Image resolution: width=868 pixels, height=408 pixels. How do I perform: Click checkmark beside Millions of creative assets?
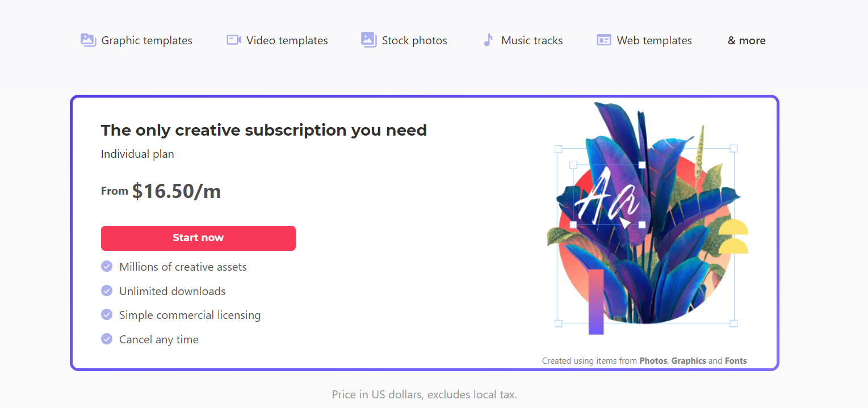click(x=107, y=266)
